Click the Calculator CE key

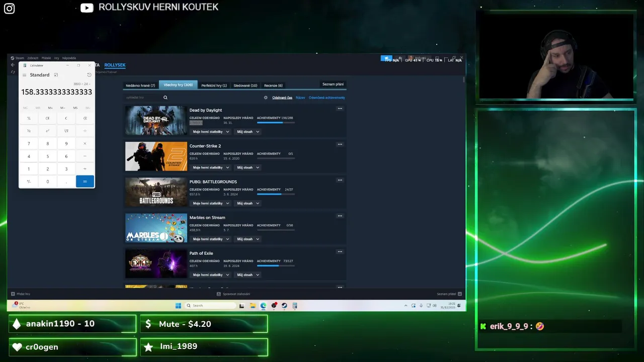pyautogui.click(x=48, y=118)
